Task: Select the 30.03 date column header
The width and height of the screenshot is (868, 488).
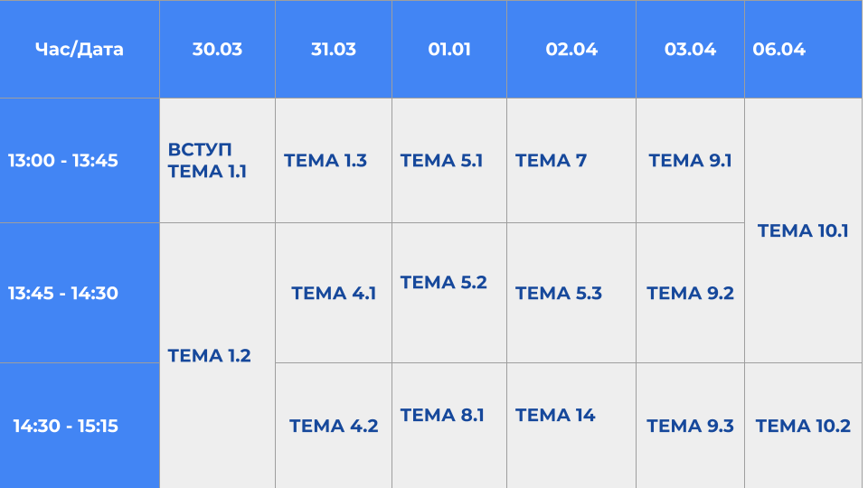Action: pos(217,50)
